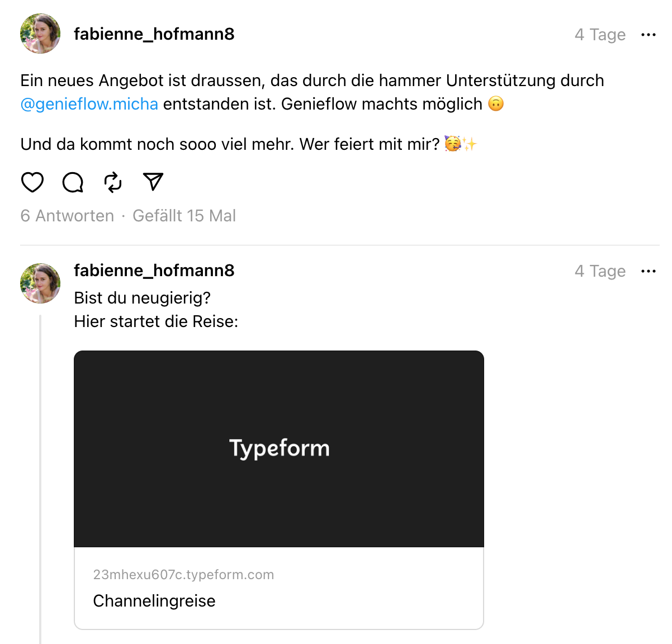The height and width of the screenshot is (644, 672).
Task: Open replies via the speech bubble icon
Action: [x=73, y=182]
